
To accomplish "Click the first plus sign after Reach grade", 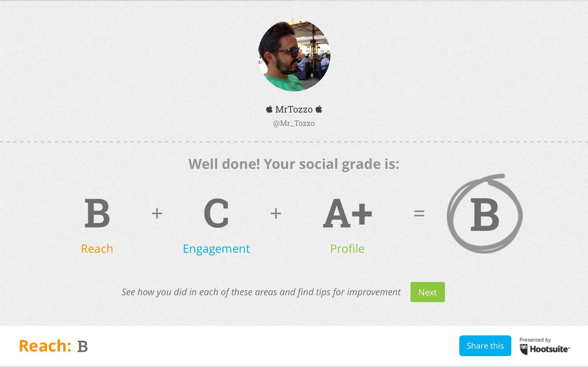I will [157, 213].
